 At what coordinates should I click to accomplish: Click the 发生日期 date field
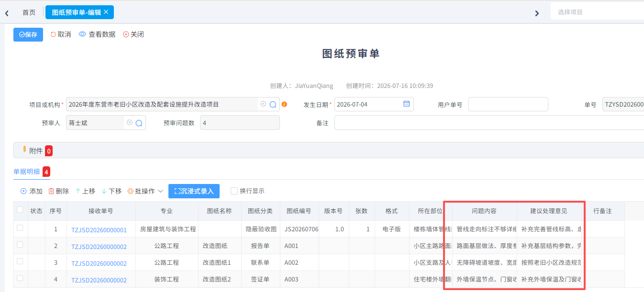point(374,104)
